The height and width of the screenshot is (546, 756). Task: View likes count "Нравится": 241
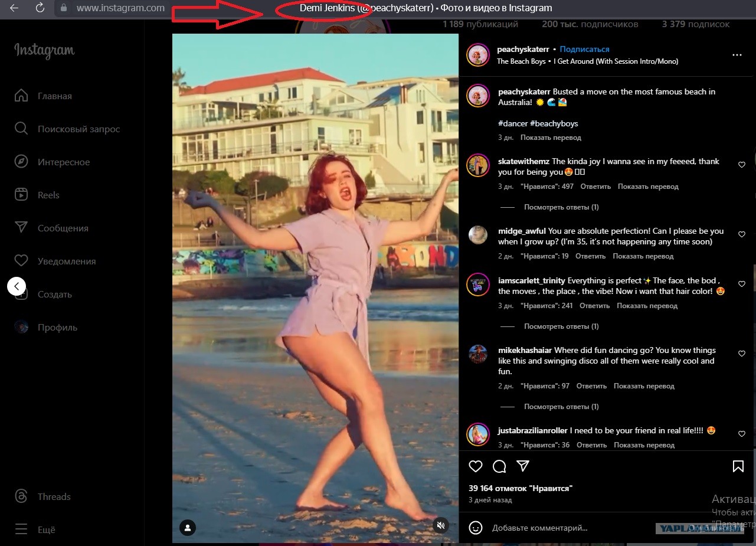click(x=547, y=306)
